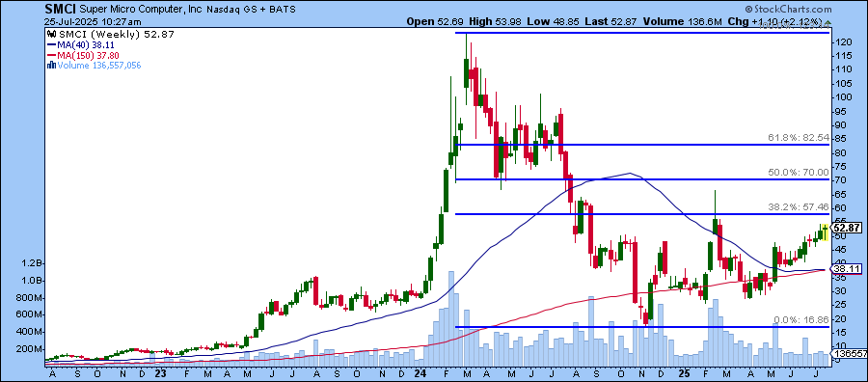
Task: Click the volume bars icon in the legend
Action: pos(51,66)
